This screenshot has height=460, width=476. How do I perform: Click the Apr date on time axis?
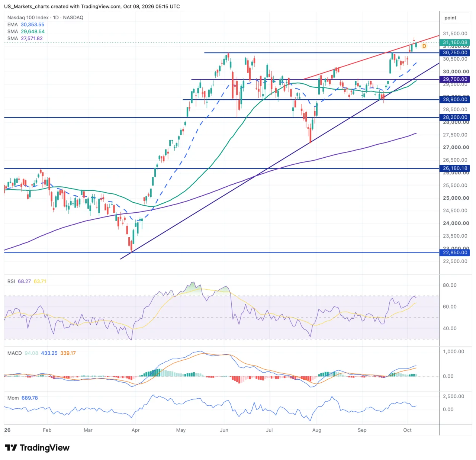coord(135,430)
